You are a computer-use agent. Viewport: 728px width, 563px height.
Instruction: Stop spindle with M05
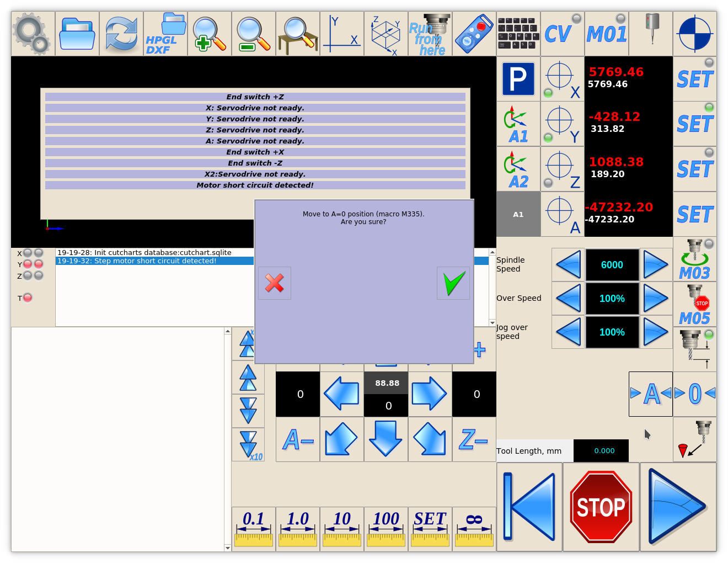(695, 305)
